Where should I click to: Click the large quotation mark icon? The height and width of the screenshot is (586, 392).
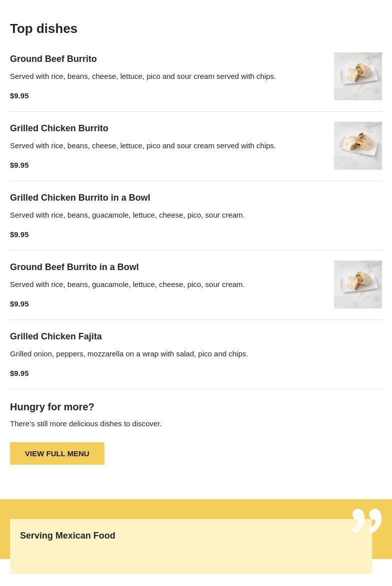[x=367, y=521]
